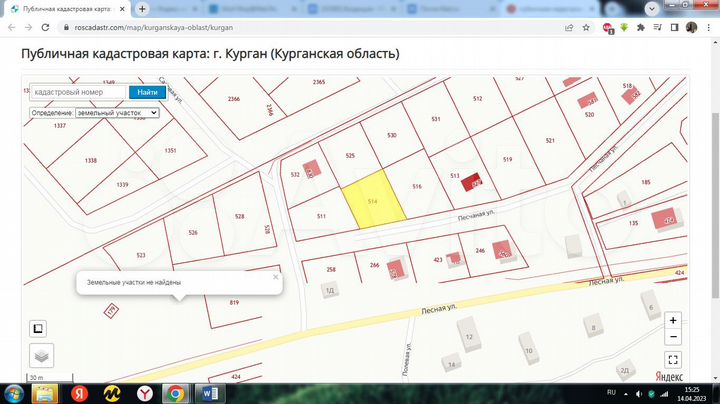Bookmark this page with the star icon

[586, 28]
